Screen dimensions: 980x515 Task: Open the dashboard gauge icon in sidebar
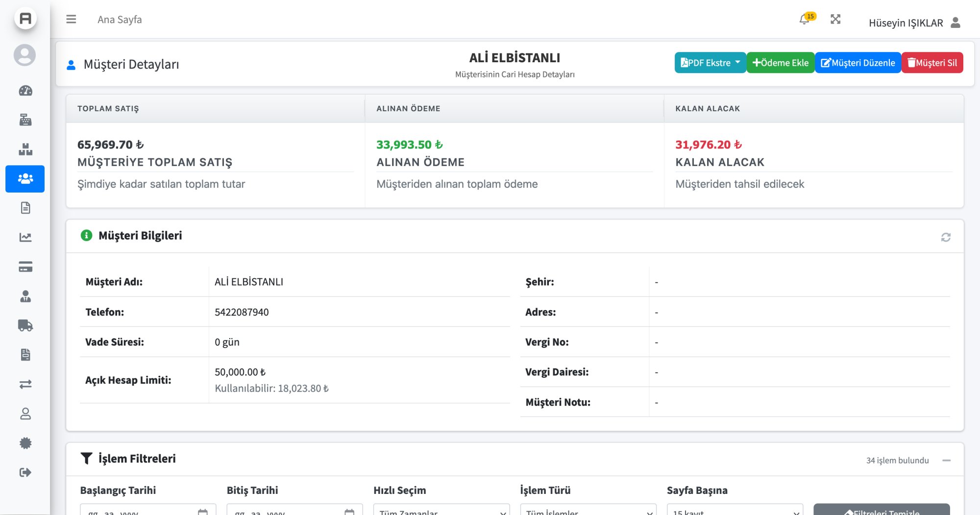[25, 91]
